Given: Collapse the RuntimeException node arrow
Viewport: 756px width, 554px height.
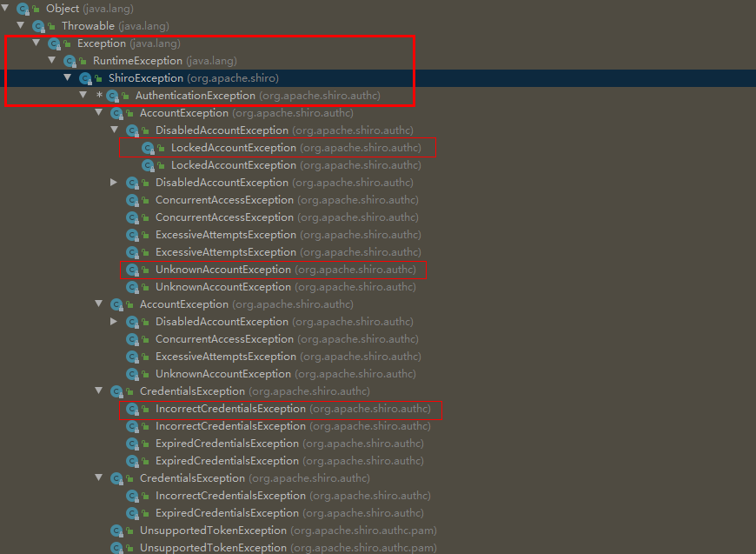Looking at the screenshot, I should [x=52, y=60].
